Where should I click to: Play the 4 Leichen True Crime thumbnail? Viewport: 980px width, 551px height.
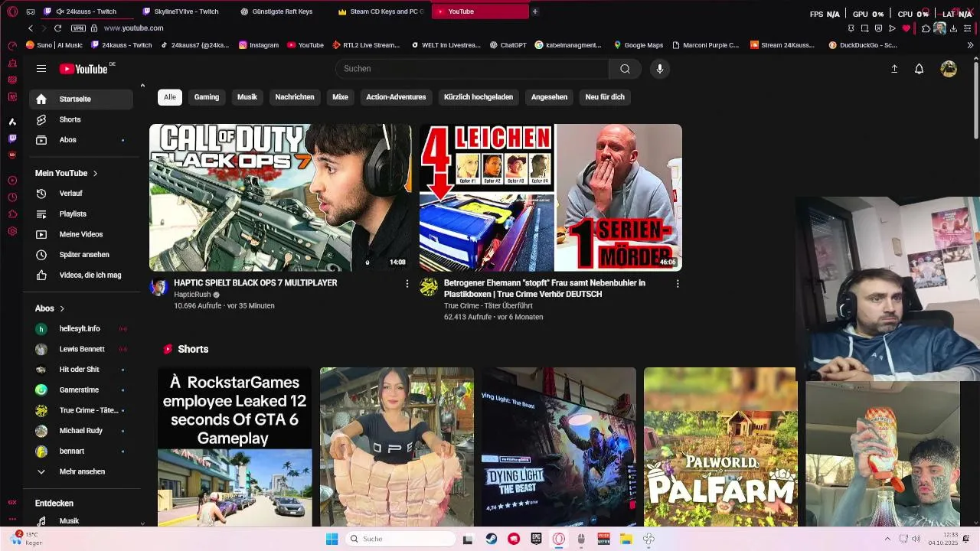coord(550,197)
